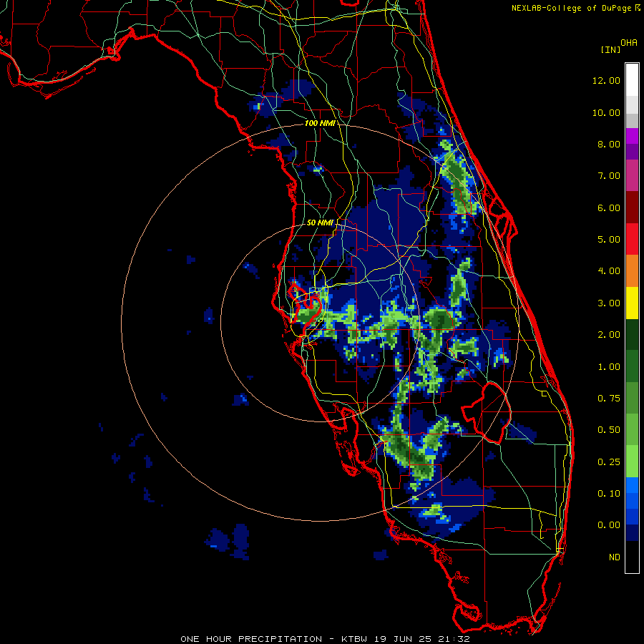Pick the white swatch atop the color scale
This screenshot has height=644, width=644.
click(632, 80)
